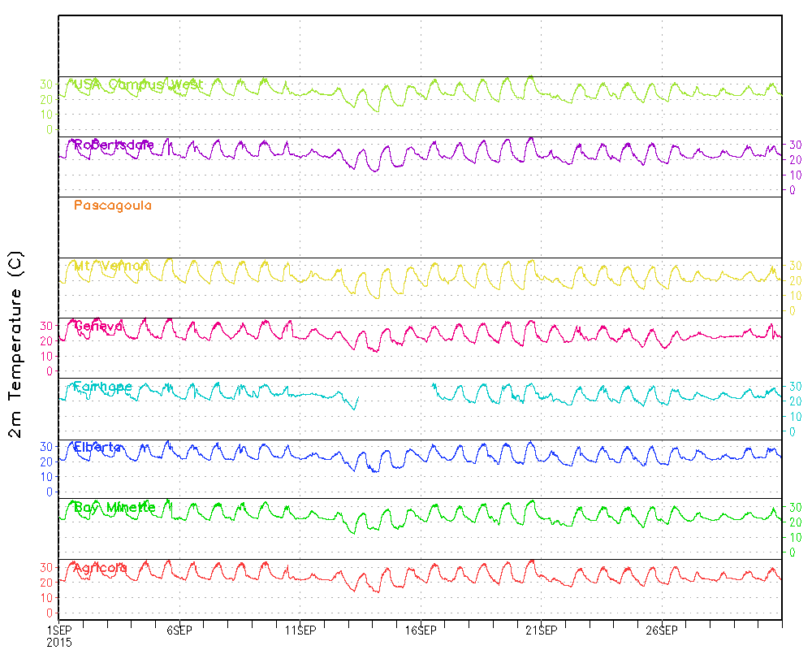The height and width of the screenshot is (650, 812).
Task: Select the 16SEP date on time axis
Action: [421, 630]
